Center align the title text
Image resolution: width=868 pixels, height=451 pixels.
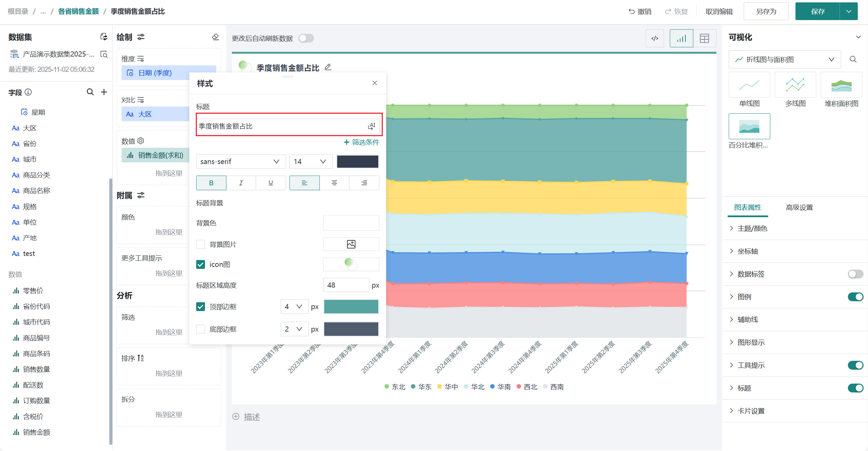coord(334,183)
